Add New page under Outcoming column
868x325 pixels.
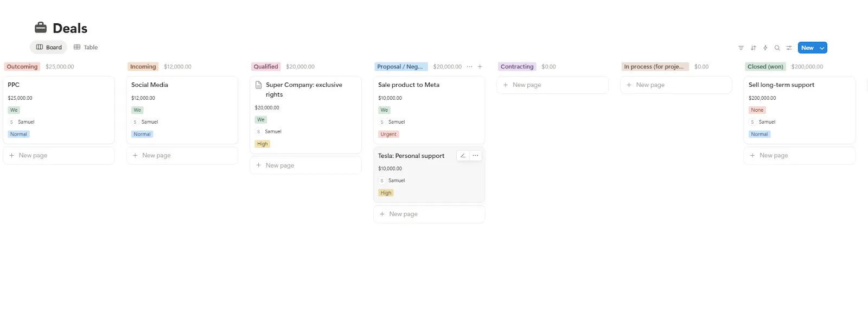(59, 156)
